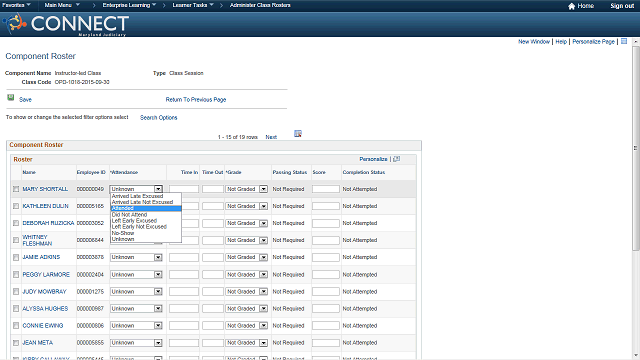The image size is (640, 360).
Task: Click the Save disk icon
Action: tap(11, 98)
